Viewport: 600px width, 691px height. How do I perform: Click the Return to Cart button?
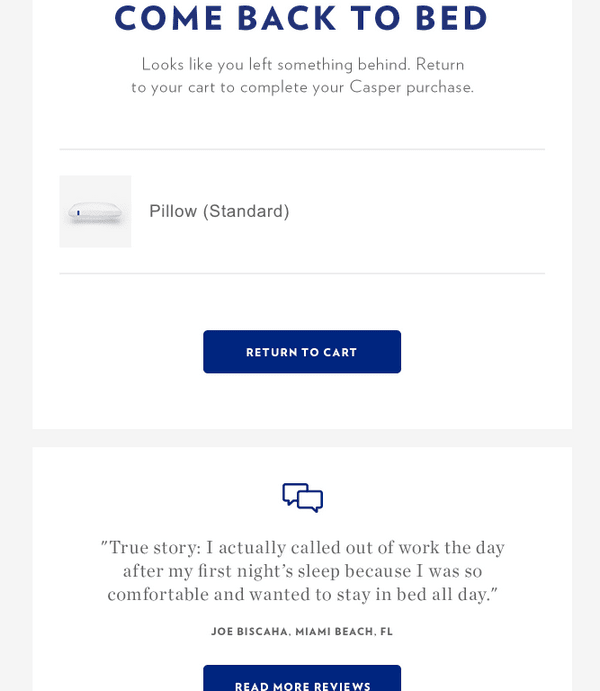(x=302, y=352)
